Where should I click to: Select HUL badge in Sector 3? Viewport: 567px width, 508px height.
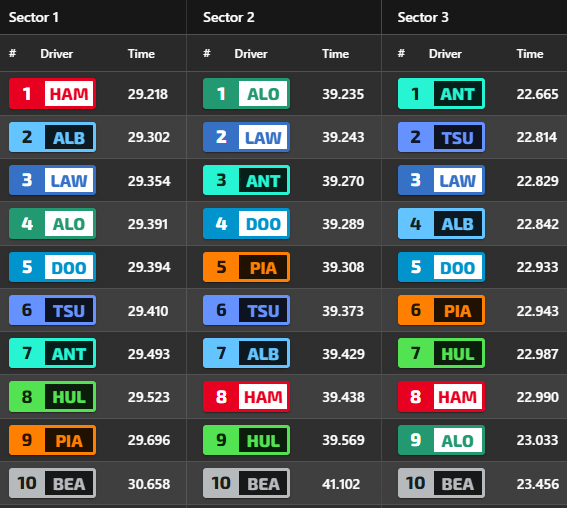pyautogui.click(x=441, y=353)
